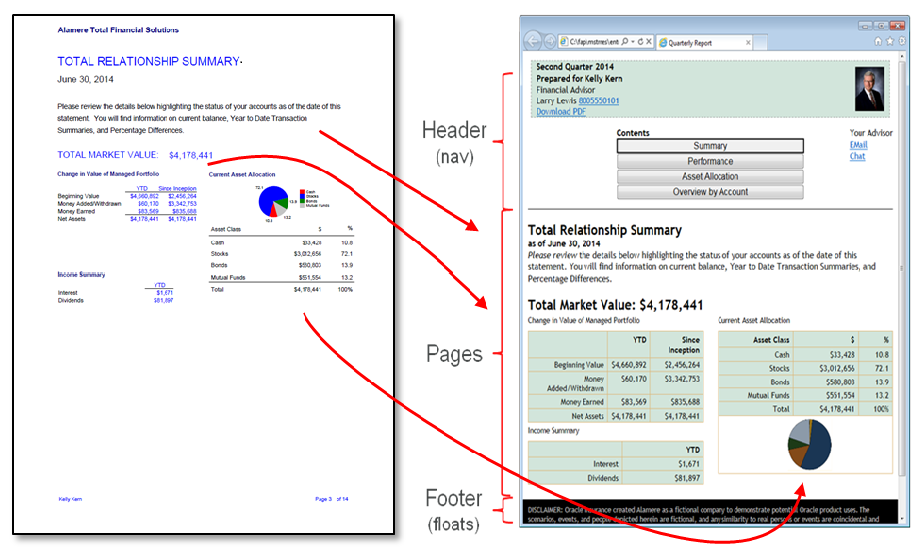The width and height of the screenshot is (915, 549).
Task: Open the Overview by Account button
Action: click(710, 192)
